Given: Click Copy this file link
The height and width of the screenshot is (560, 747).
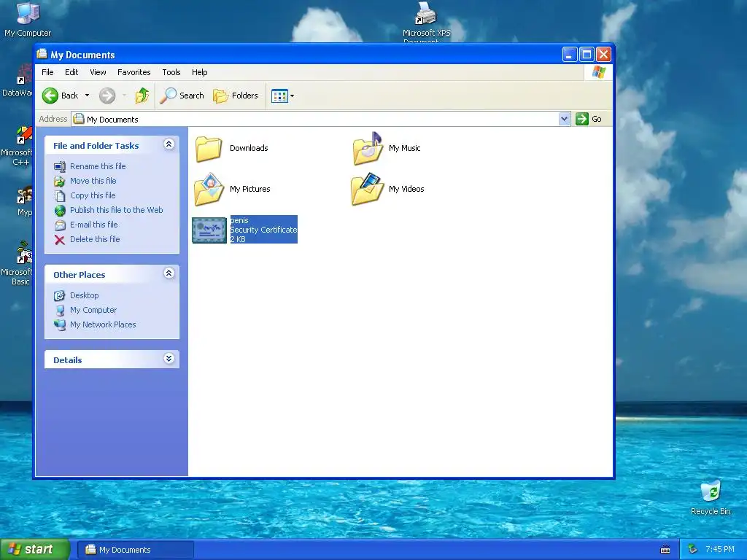Looking at the screenshot, I should tap(93, 195).
